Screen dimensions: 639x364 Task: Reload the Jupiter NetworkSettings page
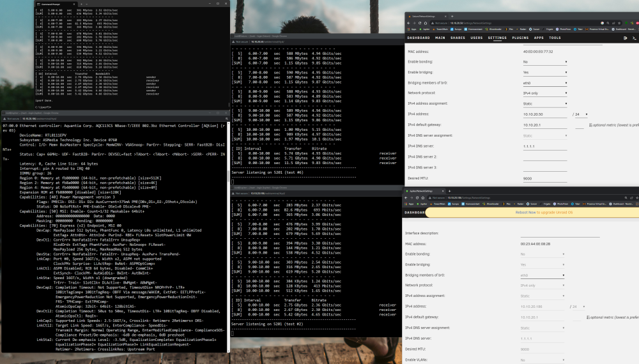(x=417, y=198)
